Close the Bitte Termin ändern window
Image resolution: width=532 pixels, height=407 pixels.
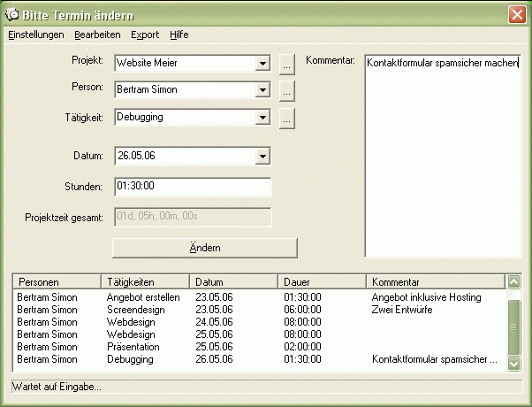pos(517,13)
